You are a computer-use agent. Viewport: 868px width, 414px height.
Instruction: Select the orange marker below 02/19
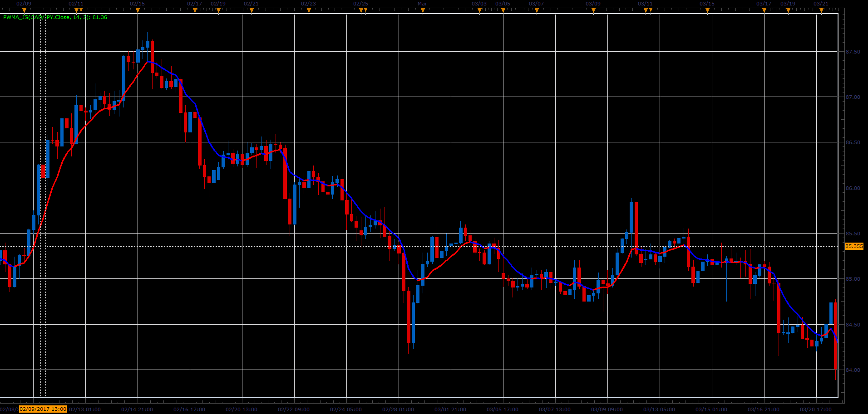(x=218, y=10)
